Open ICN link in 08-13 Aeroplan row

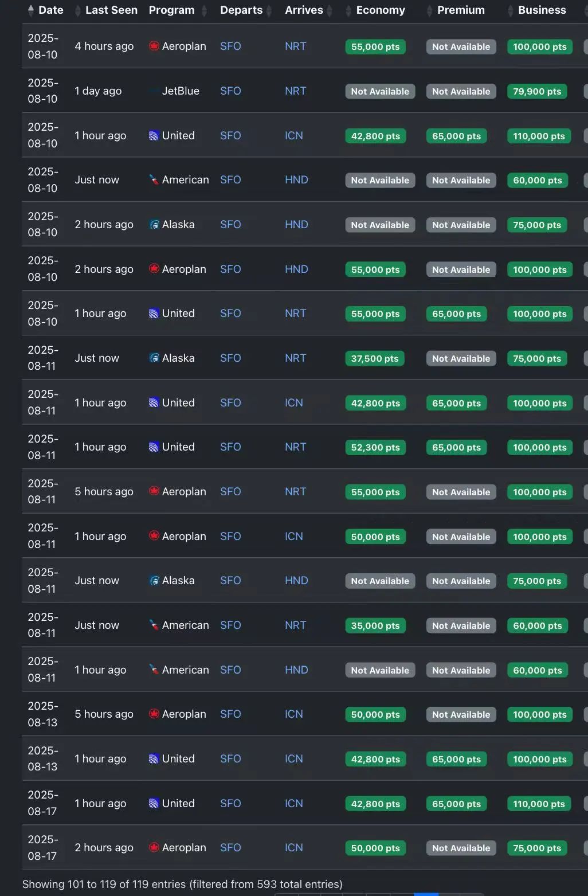294,714
